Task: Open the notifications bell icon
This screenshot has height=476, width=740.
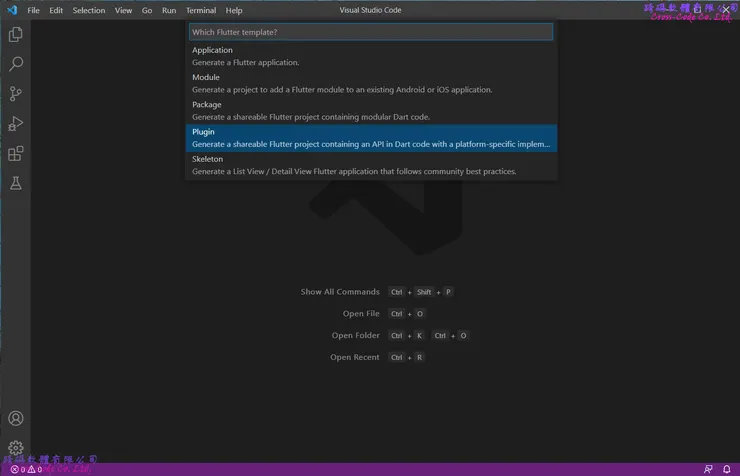Action: click(727, 469)
